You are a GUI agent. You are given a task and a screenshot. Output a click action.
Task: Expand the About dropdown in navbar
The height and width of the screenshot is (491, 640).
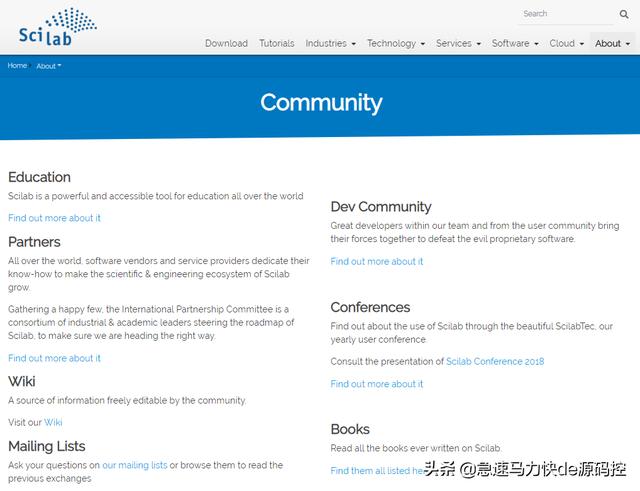click(x=612, y=43)
